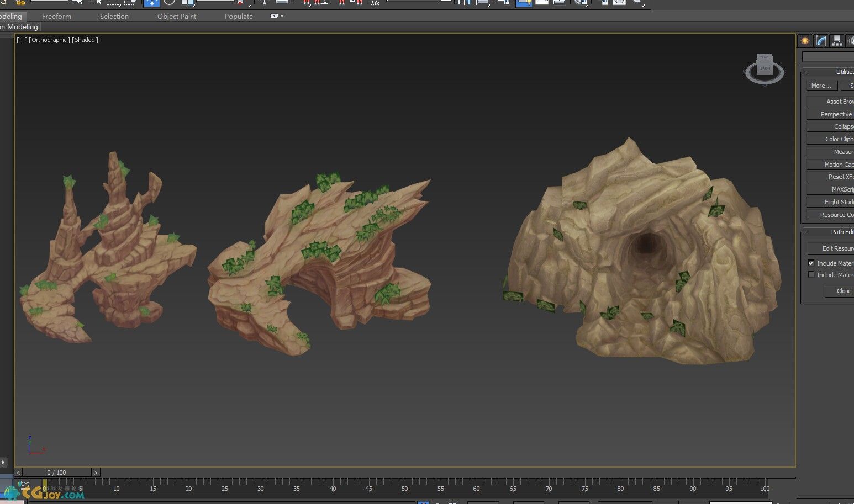The image size is (854, 504).
Task: Click the 0 / 100 time slider
Action: click(x=56, y=473)
